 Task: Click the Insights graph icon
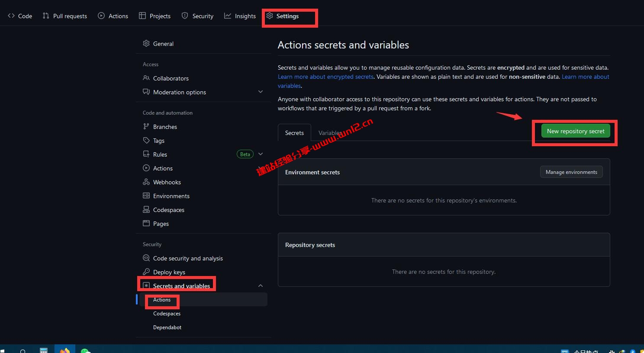click(228, 16)
